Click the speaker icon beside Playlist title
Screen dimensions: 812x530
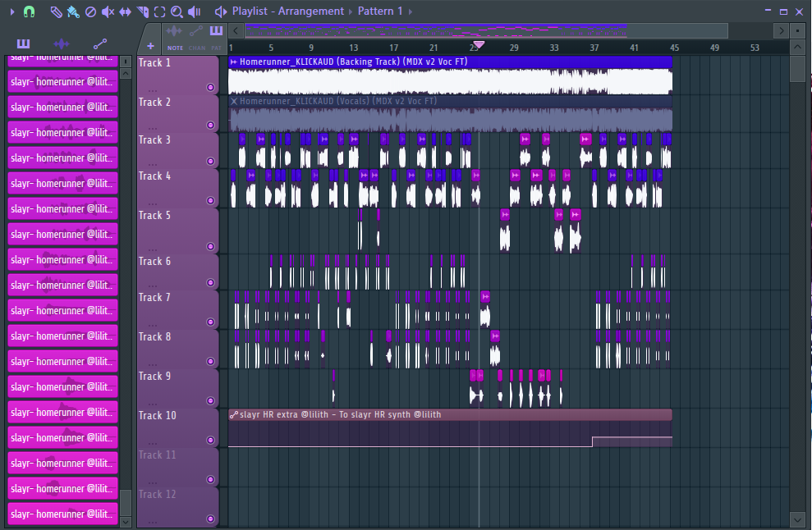(x=221, y=11)
